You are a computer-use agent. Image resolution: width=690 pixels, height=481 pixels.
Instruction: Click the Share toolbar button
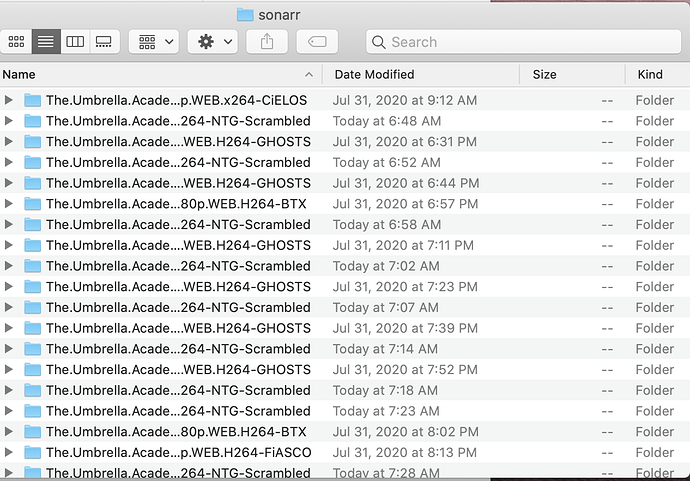267,42
